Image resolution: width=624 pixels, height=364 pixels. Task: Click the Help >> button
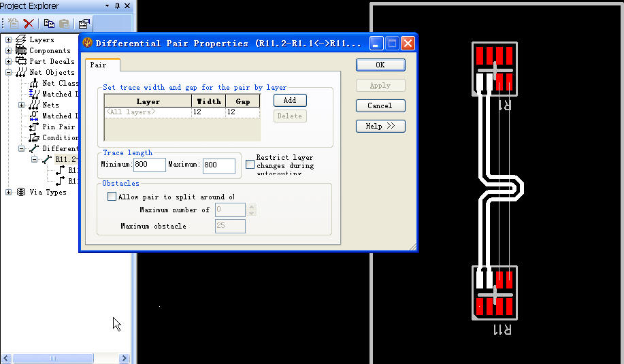(x=380, y=126)
